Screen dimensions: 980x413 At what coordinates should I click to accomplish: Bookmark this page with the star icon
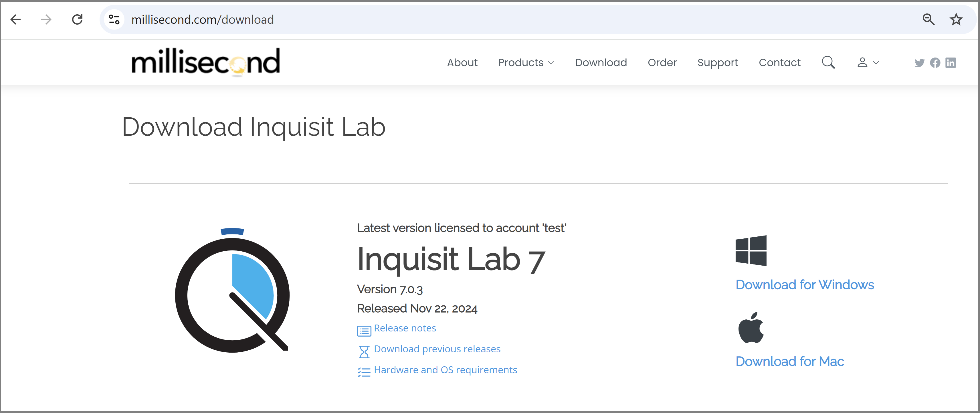[x=956, y=19]
